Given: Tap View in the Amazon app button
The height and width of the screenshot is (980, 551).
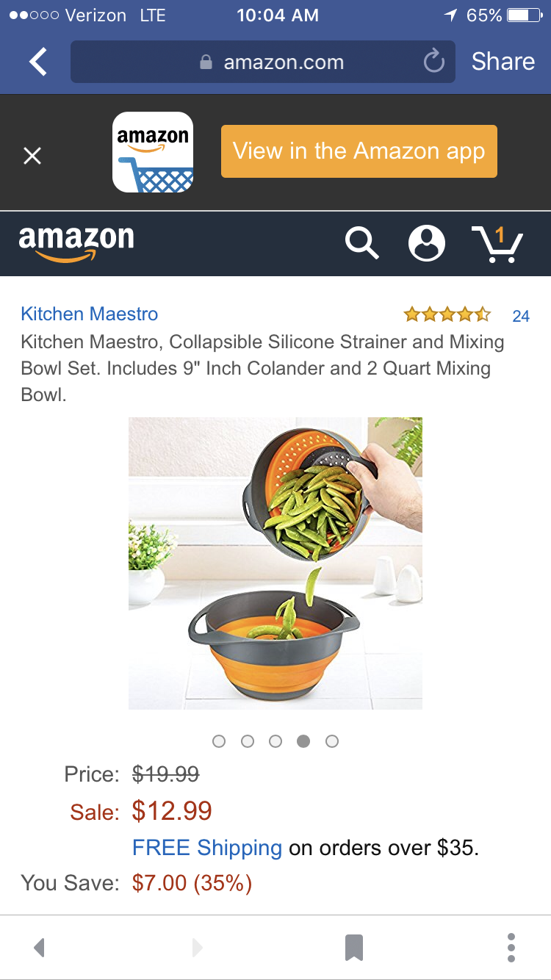Looking at the screenshot, I should click(x=359, y=151).
